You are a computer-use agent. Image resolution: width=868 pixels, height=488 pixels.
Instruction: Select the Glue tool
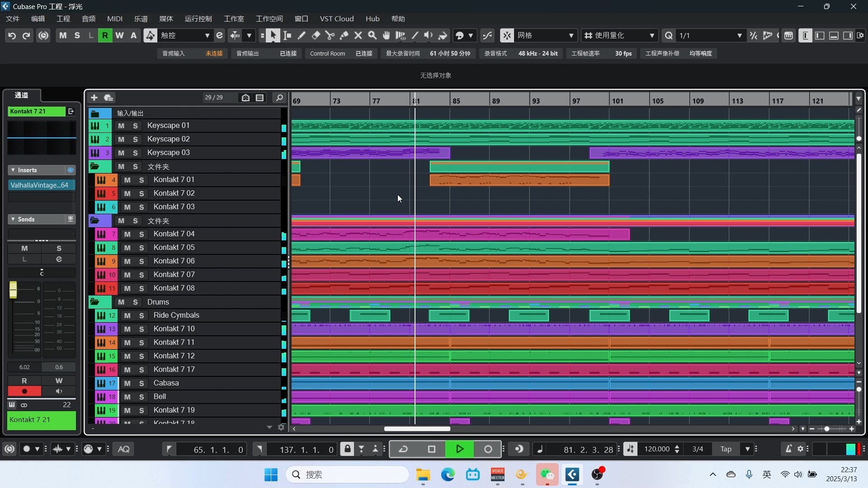click(344, 35)
